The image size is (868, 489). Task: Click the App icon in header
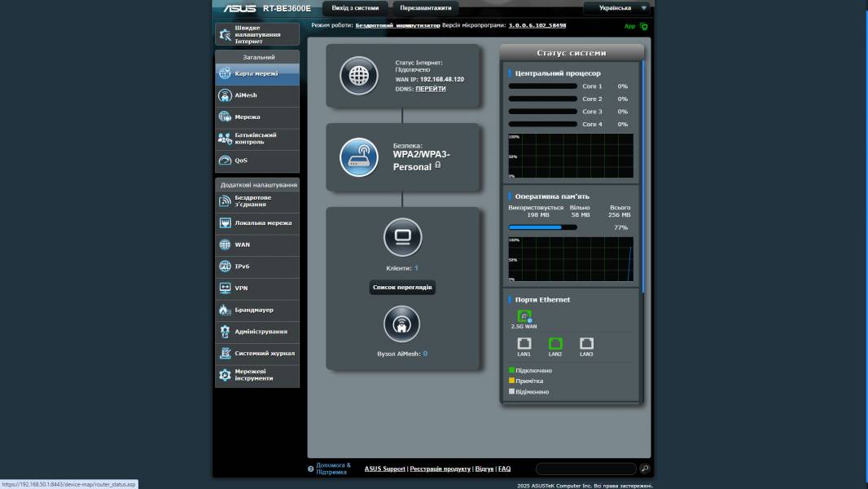click(x=644, y=26)
